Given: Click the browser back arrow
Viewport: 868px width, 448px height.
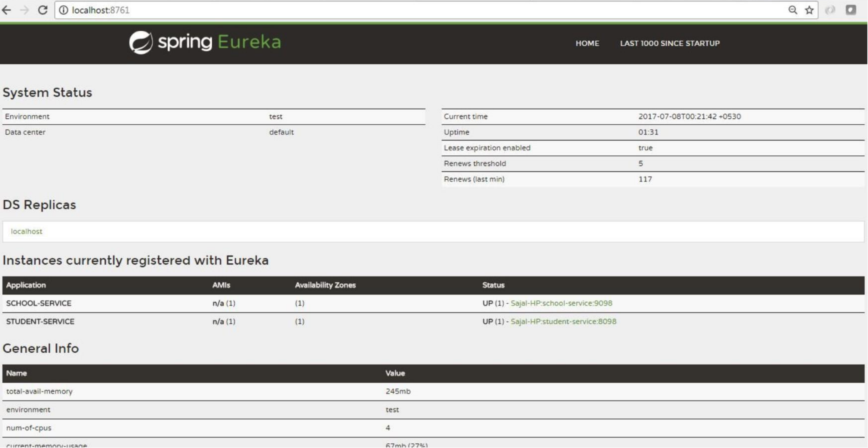Looking at the screenshot, I should coord(6,10).
